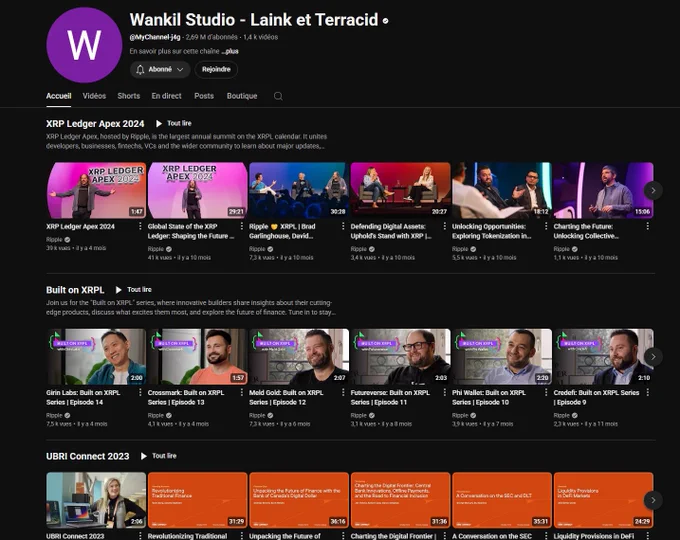Play all UBRI Connect 2023 videos
Screen dimensions: 680x540
click(x=159, y=456)
